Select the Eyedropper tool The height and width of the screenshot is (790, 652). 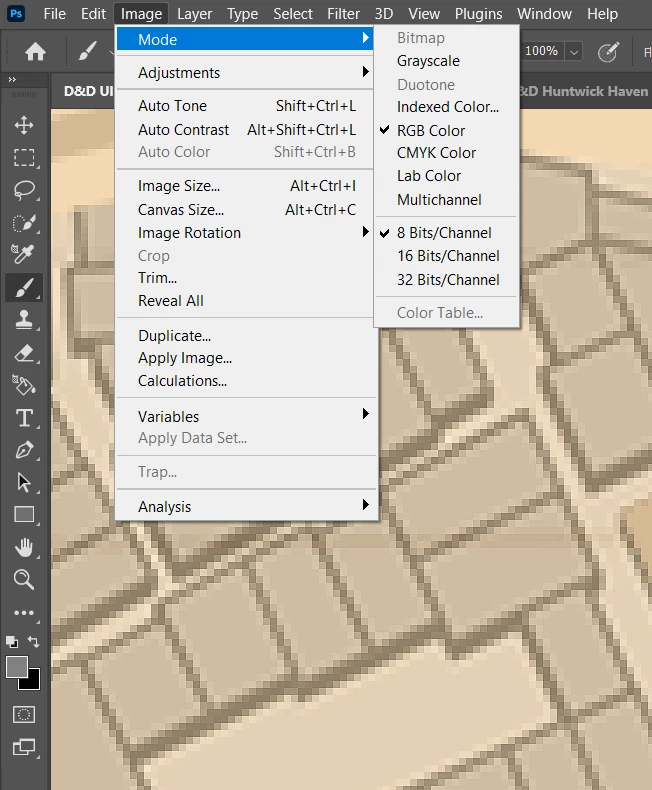[23, 254]
